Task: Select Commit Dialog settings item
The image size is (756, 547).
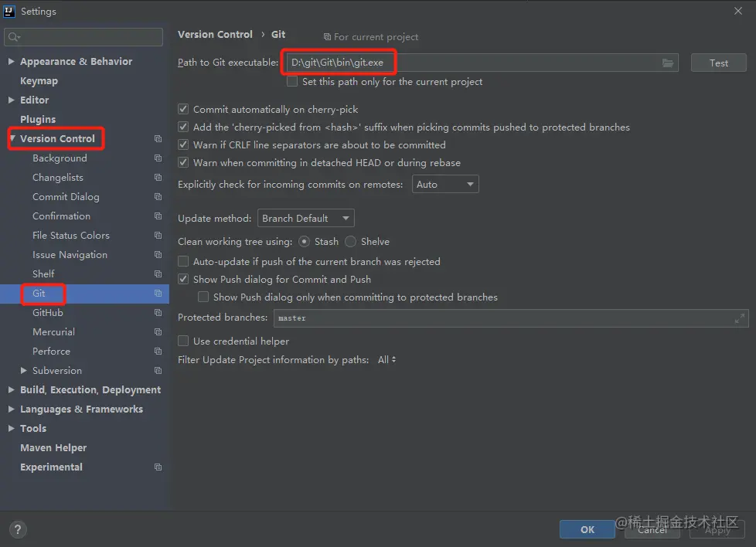Action: 66,197
